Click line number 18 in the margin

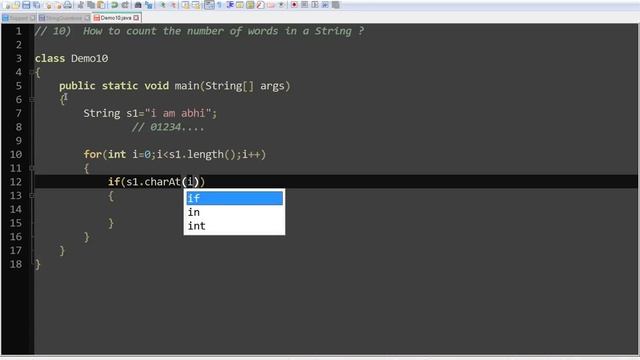pos(16,264)
